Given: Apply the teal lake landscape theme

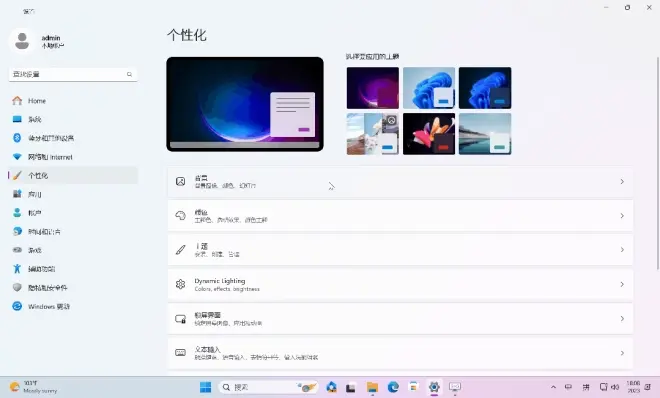Looking at the screenshot, I should [x=485, y=134].
